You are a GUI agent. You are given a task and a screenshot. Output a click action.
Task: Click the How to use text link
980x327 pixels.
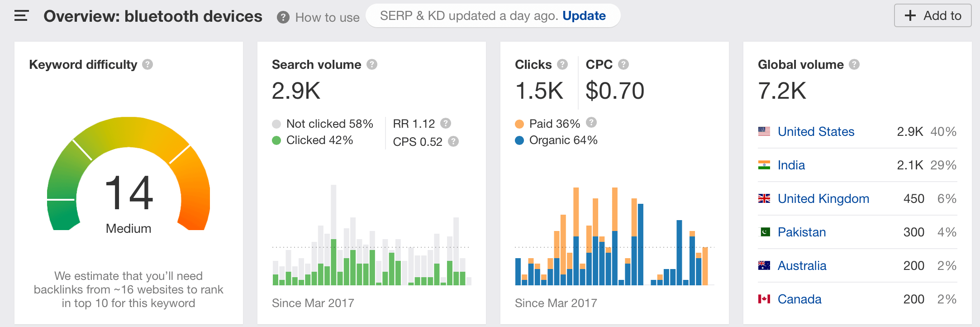pos(327,18)
